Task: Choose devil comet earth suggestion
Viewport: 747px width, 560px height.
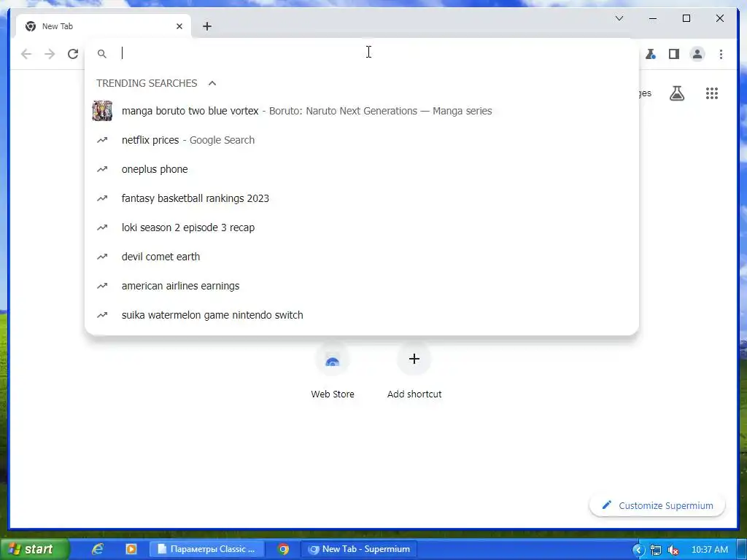Action: (362, 257)
